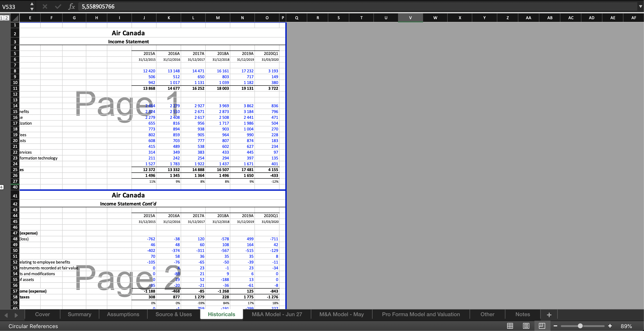Image resolution: width=644 pixels, height=331 pixels.
Task: Select column O header
Action: point(267,18)
